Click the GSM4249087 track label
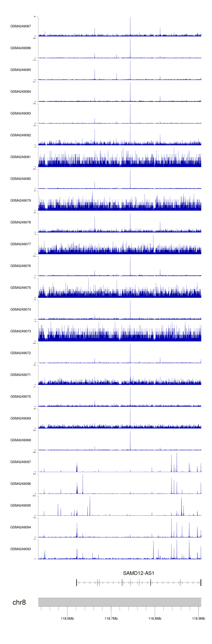The image size is (212, 644). click(x=20, y=26)
